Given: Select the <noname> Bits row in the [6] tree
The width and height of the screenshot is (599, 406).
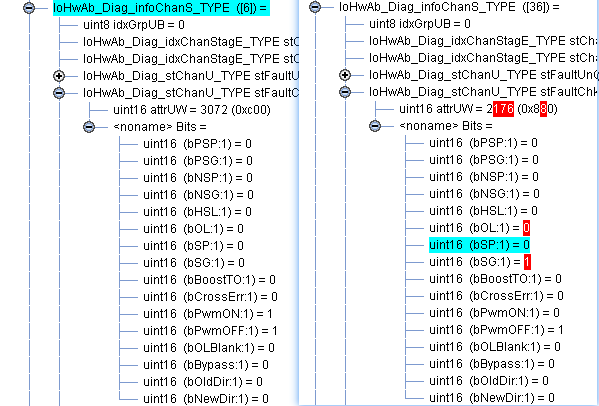Looking at the screenshot, I should click(160, 127).
